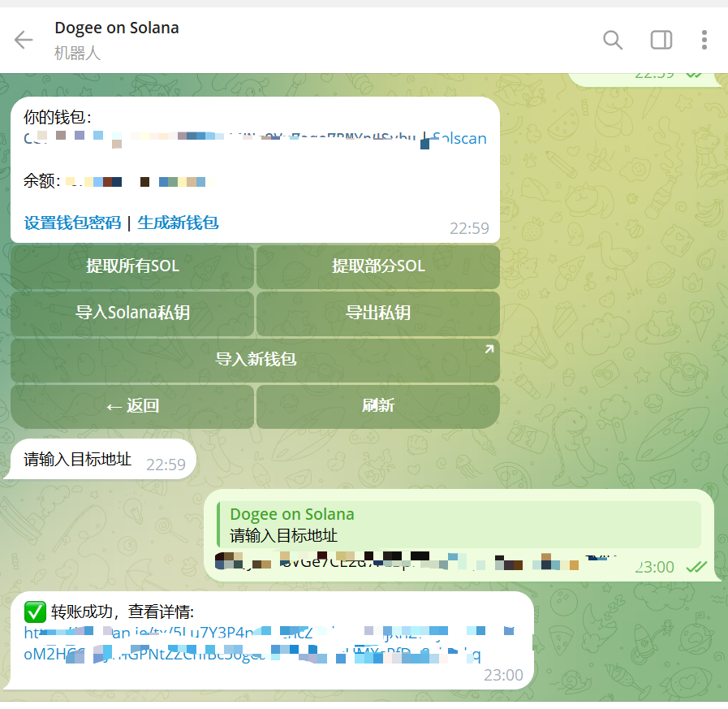Viewport: 728px width, 709px height.
Task: Open the 导入新钱包 button
Action: 256,360
